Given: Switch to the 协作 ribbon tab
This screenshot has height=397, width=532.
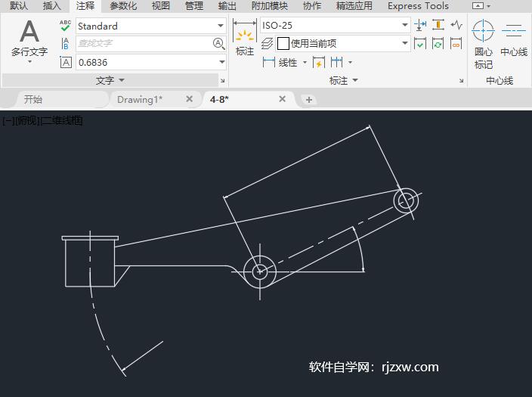Looking at the screenshot, I should 312,6.
